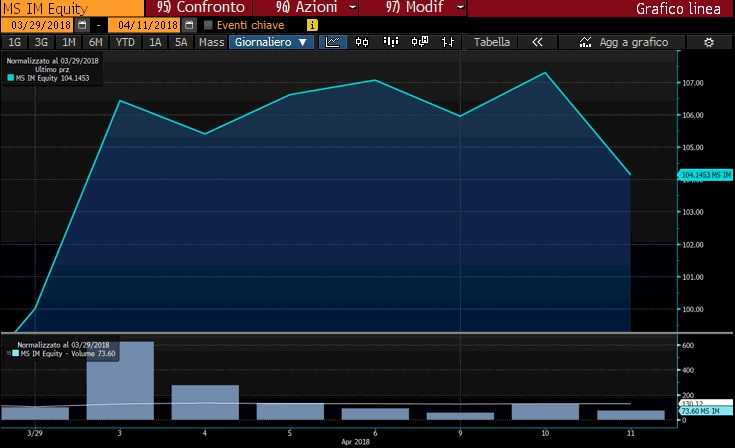This screenshot has height=448, width=735.
Task: Select the YTD time range
Action: point(125,42)
